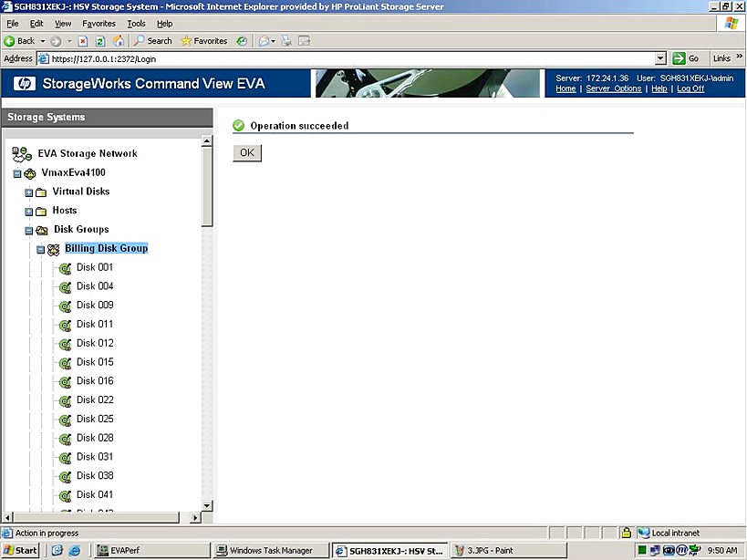747x560 pixels.
Task: Click the VmaxEva4100 storage system icon
Action: tap(30, 173)
